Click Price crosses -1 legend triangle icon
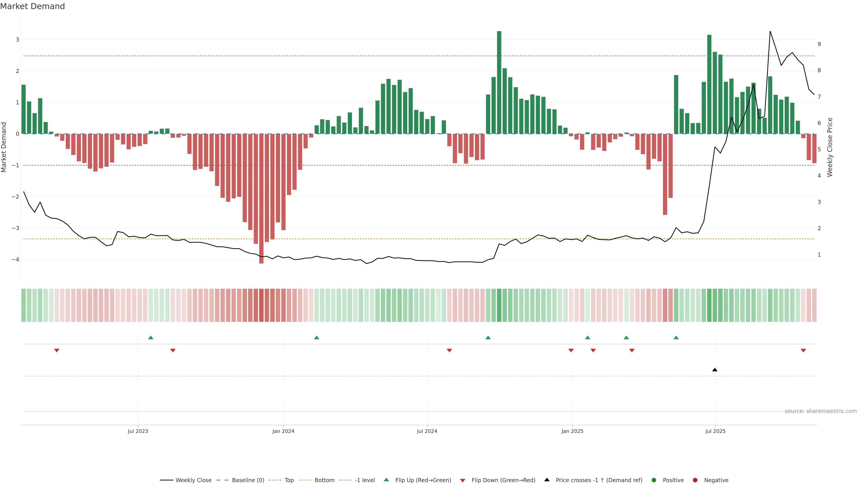Image resolution: width=868 pixels, height=488 pixels. point(547,480)
